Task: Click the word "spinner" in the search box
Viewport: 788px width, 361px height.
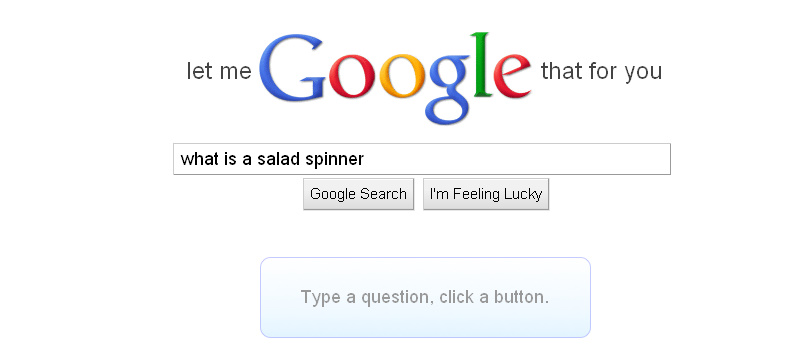Action: (x=335, y=160)
